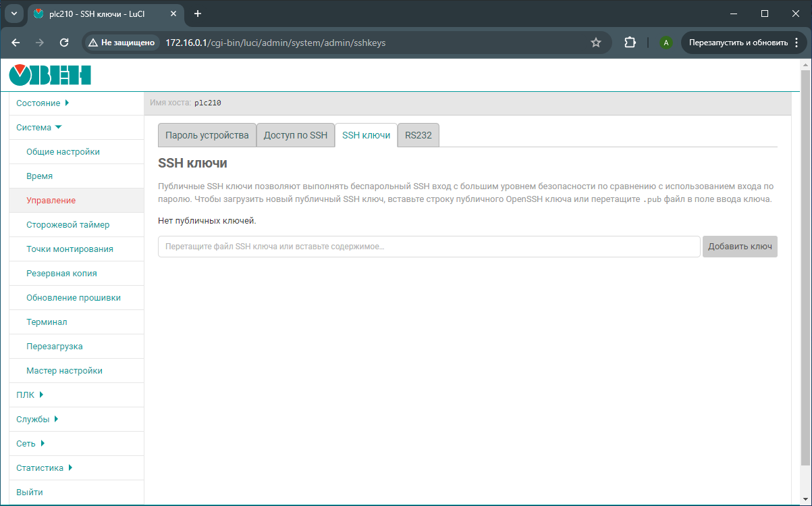Open the browser extensions puzzle icon
This screenshot has width=812, height=506.
(630, 43)
